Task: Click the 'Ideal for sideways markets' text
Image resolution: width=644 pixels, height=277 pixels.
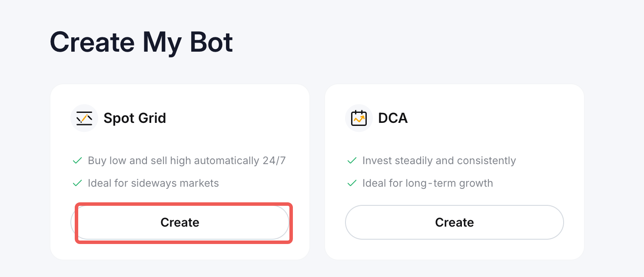Action: (x=153, y=183)
